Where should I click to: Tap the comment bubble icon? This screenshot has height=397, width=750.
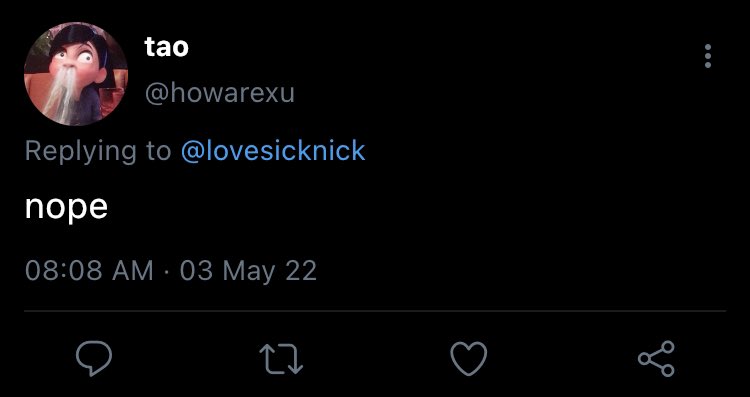pyautogui.click(x=94, y=359)
